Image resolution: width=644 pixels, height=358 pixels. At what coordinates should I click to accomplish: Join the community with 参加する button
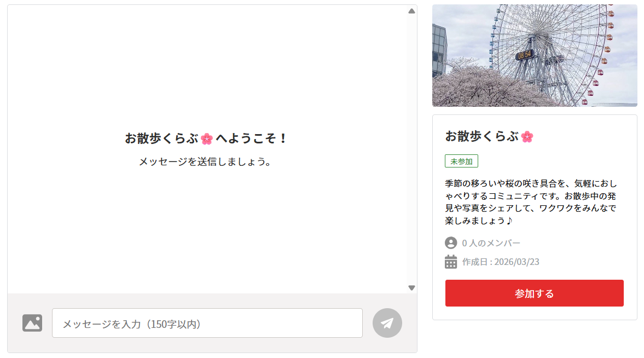click(534, 293)
